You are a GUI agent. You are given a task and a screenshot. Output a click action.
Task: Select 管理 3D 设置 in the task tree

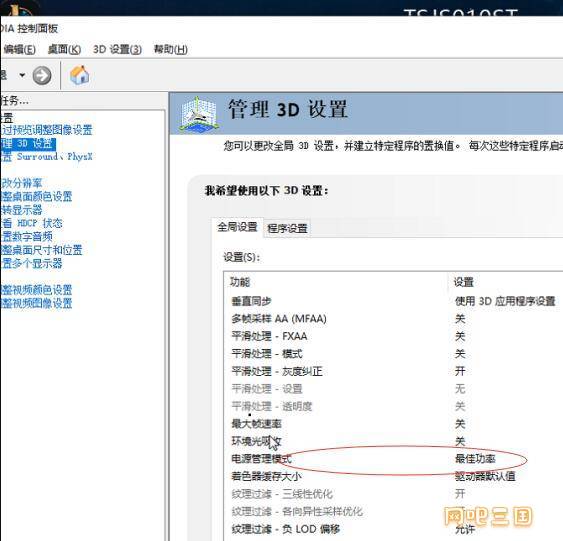click(28, 144)
